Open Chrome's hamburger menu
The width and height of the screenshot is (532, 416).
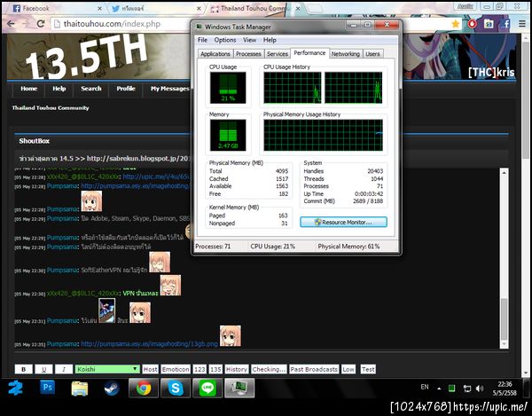(522, 24)
